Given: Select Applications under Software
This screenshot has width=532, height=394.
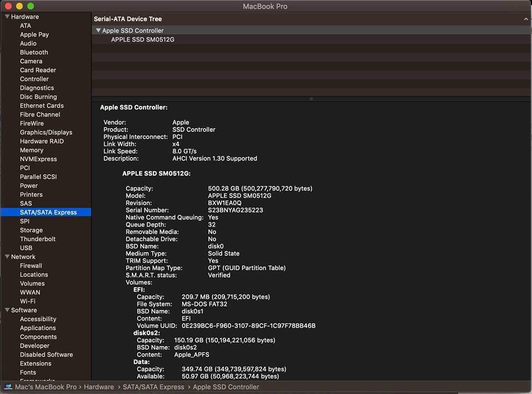Looking at the screenshot, I should tap(38, 328).
